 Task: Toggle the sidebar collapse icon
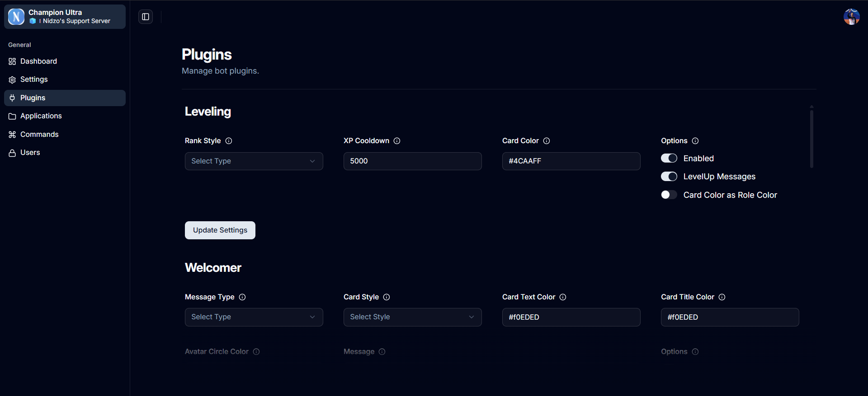(146, 17)
